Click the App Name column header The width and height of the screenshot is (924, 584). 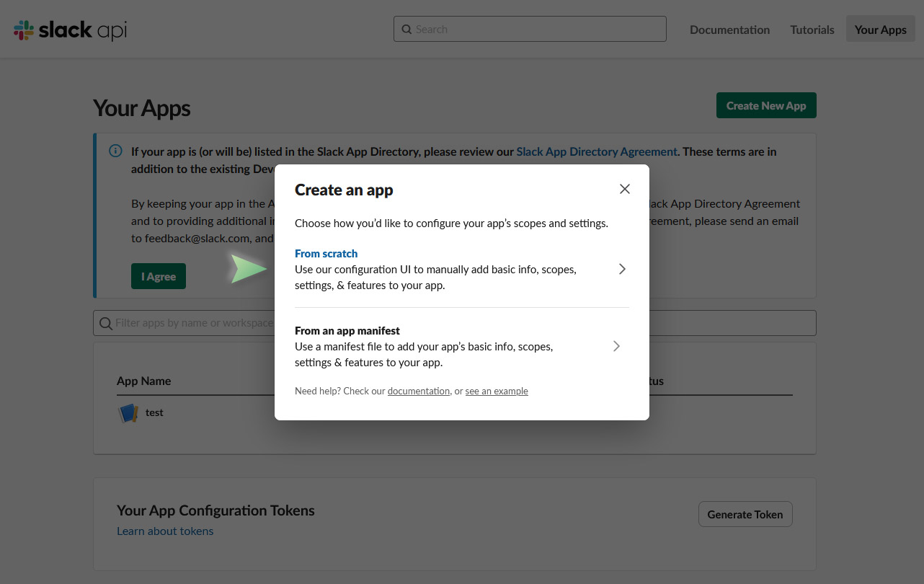click(x=144, y=381)
